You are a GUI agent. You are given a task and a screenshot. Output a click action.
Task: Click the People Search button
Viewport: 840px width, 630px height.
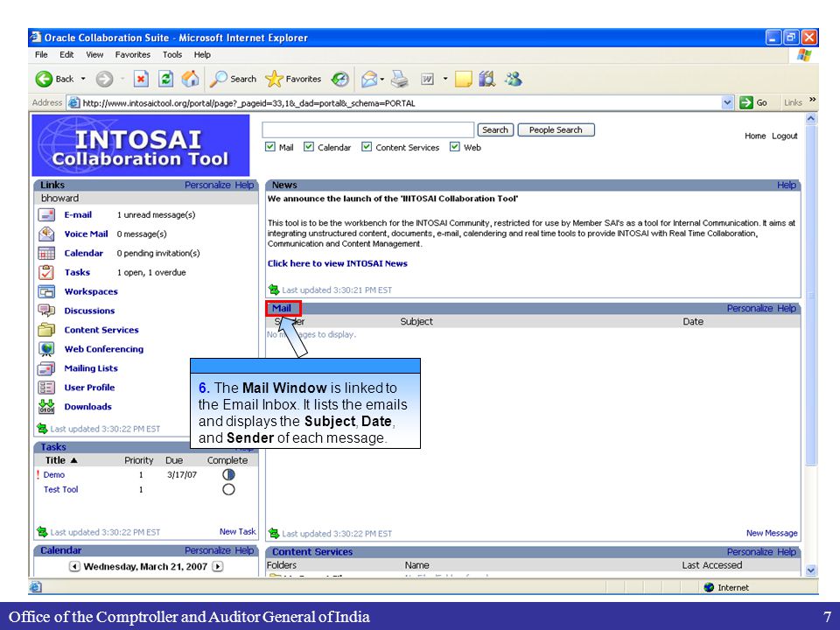(x=556, y=130)
